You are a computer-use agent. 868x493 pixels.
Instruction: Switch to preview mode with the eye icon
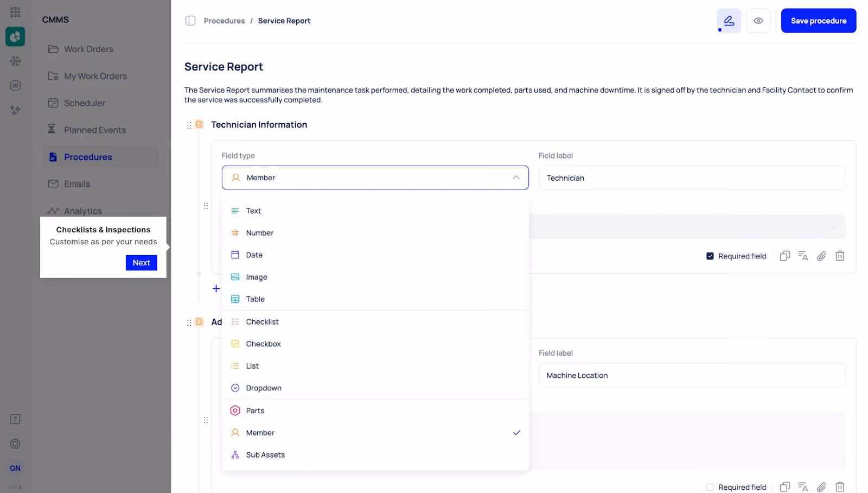(758, 21)
